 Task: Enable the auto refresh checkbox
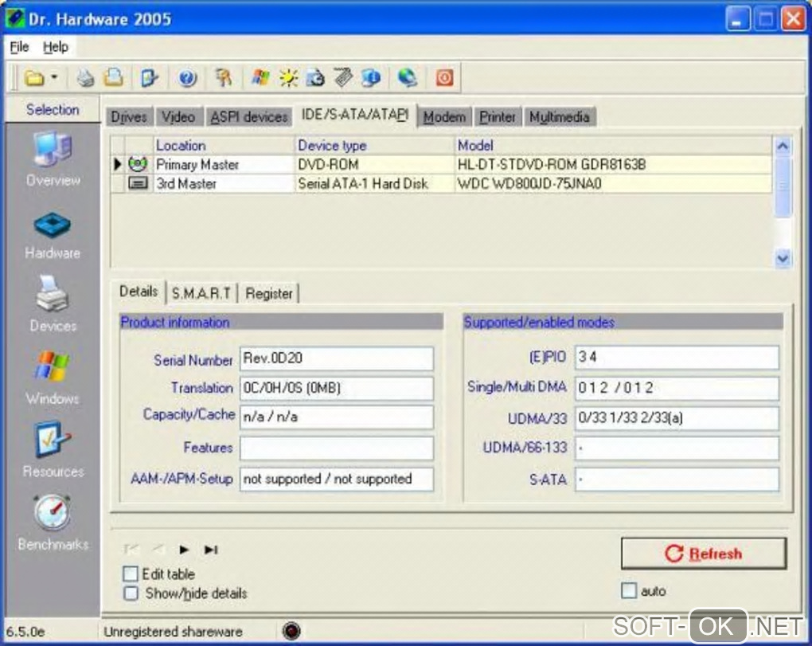[629, 590]
